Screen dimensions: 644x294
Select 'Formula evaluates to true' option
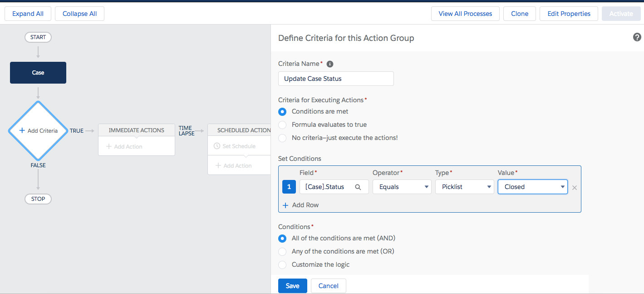coord(282,125)
